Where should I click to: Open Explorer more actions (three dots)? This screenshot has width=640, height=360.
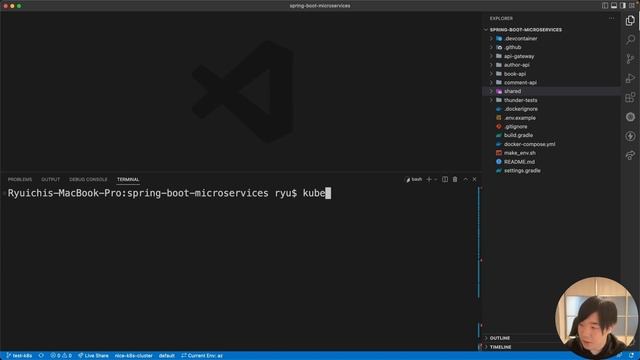click(x=611, y=18)
